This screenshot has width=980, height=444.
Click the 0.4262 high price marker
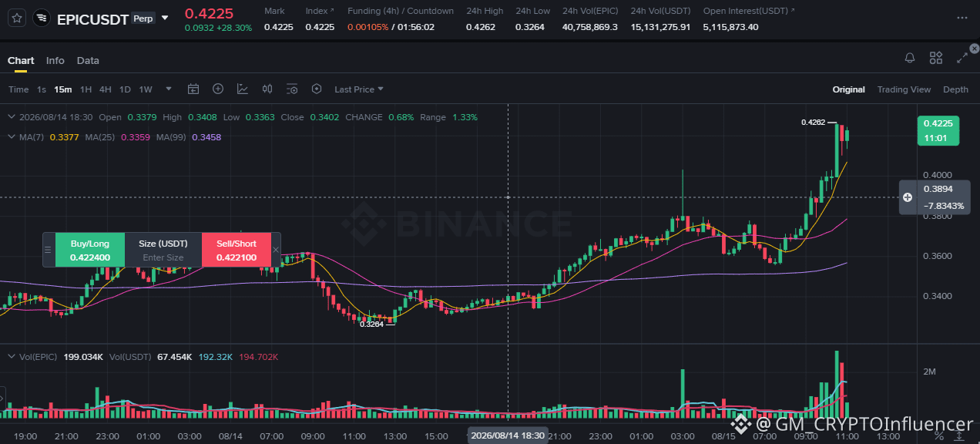813,123
